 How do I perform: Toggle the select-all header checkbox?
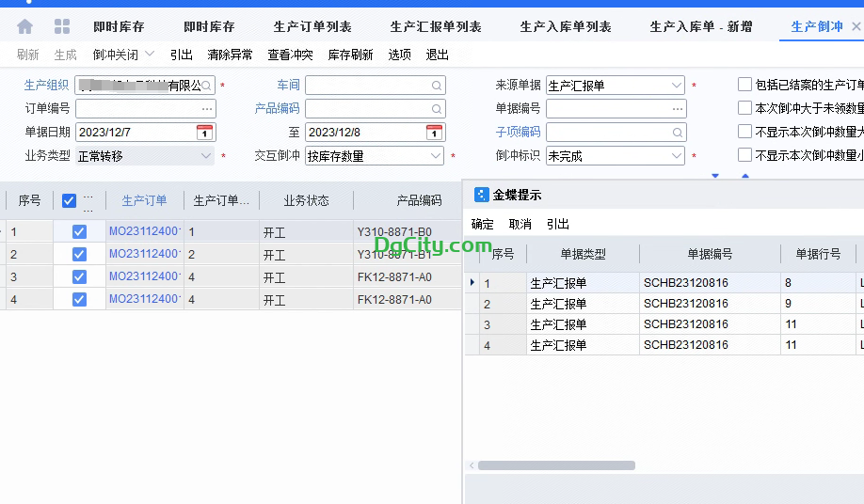[69, 200]
